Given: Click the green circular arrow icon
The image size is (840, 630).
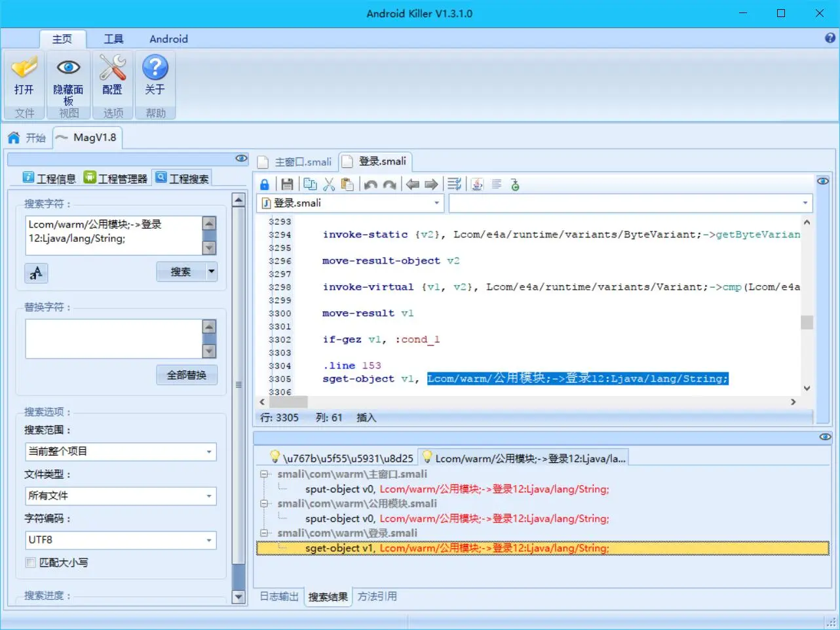Looking at the screenshot, I should coord(515,185).
